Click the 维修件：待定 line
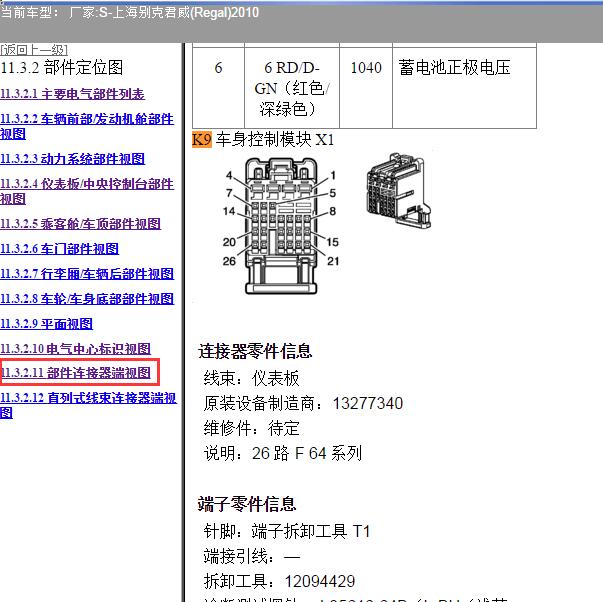 point(252,428)
